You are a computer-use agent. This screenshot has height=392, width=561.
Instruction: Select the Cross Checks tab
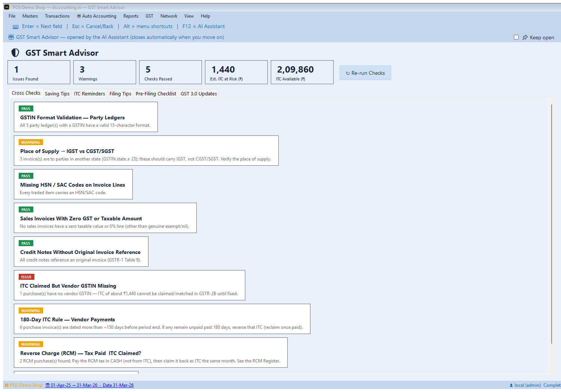[26, 93]
